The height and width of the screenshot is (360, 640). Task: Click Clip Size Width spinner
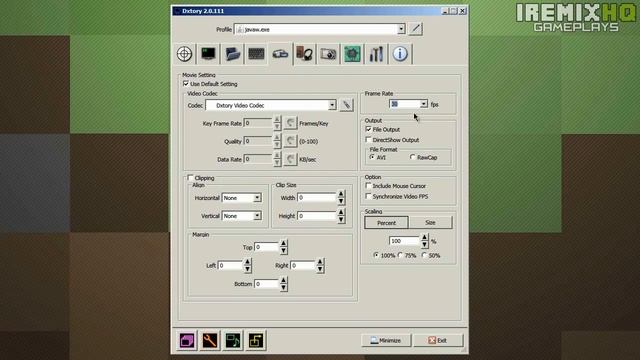341,198
